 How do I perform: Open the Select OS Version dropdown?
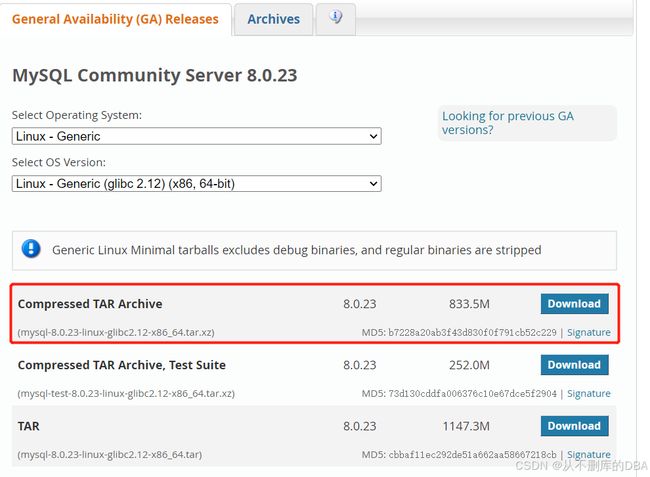point(196,184)
